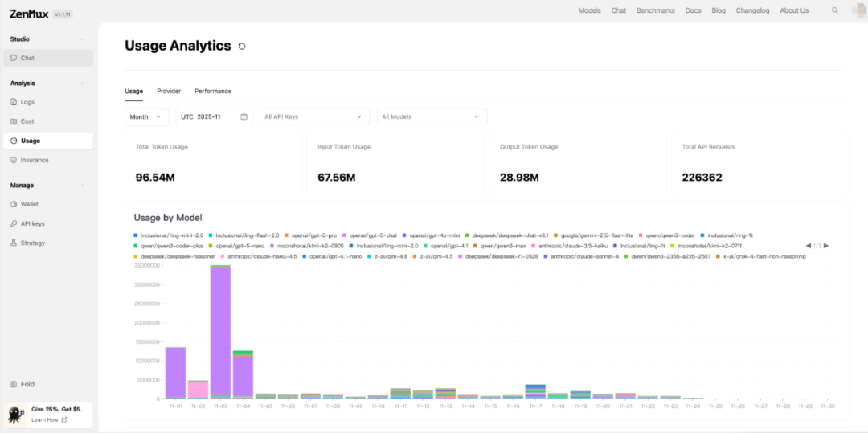Toggle google/gemini-2.5-flash-lite legend series

tap(593, 235)
